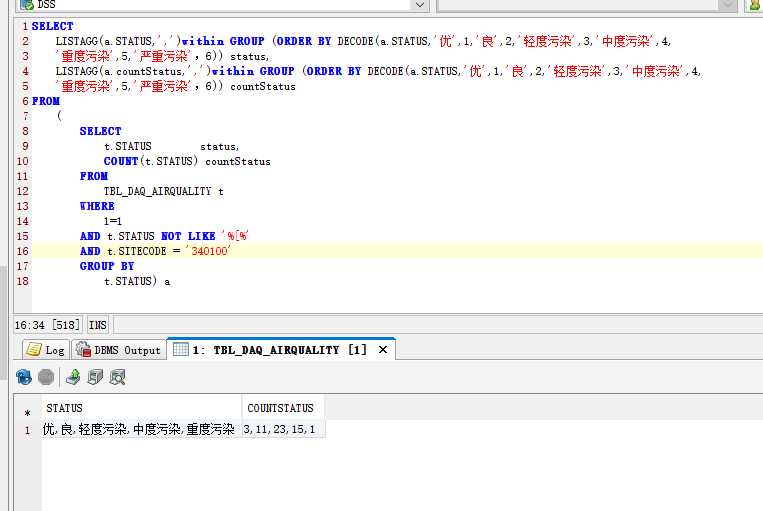
Task: Click the '16:34 [518]' cursor position indicator
Action: coord(47,325)
